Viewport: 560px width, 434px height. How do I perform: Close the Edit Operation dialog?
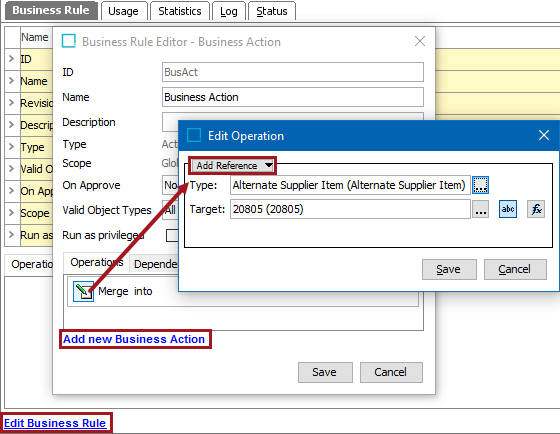pyautogui.click(x=544, y=135)
